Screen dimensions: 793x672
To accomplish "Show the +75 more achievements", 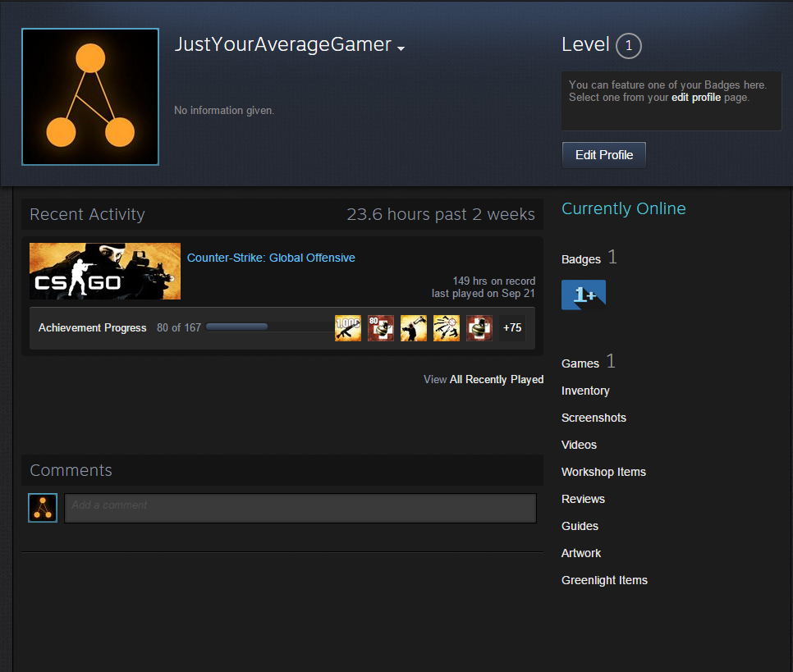I will (x=512, y=328).
